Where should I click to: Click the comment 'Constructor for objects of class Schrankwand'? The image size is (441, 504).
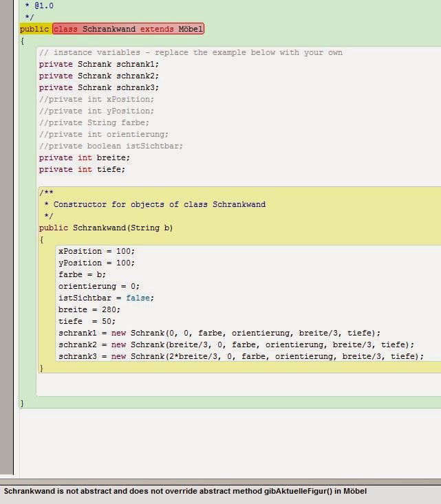[x=160, y=204]
